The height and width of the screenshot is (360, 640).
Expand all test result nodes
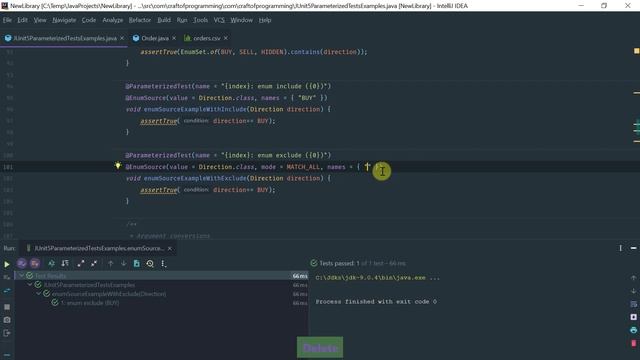click(x=81, y=264)
